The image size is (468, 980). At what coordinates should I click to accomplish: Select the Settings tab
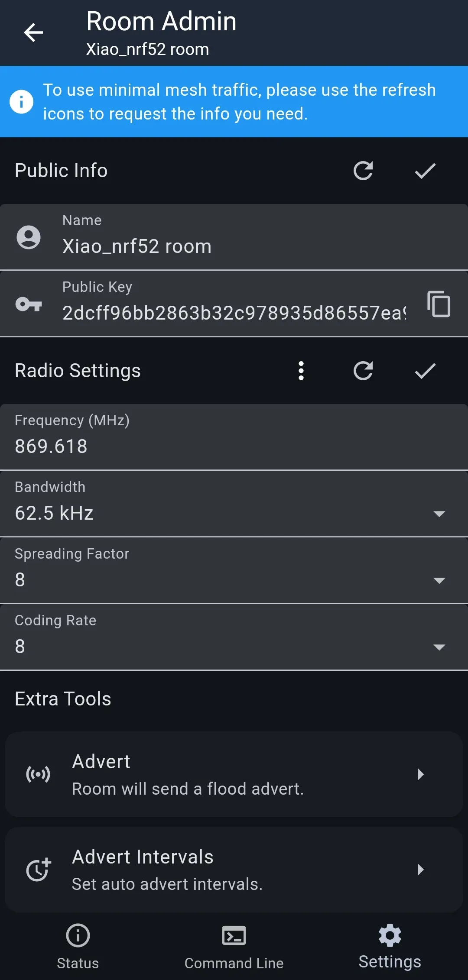tap(390, 946)
